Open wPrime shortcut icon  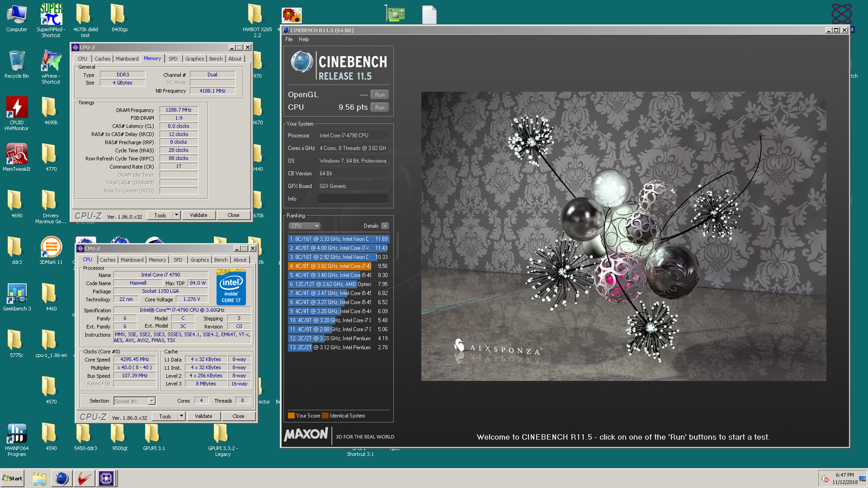point(51,67)
